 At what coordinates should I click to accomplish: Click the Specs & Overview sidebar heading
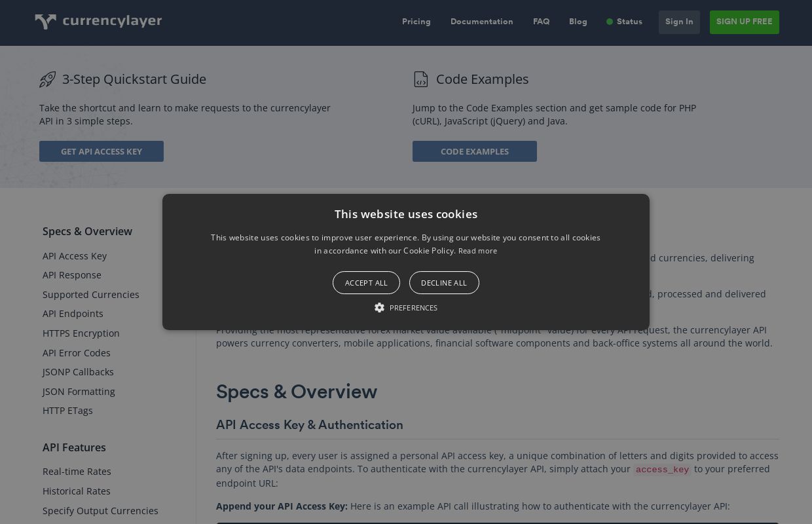pos(87,231)
